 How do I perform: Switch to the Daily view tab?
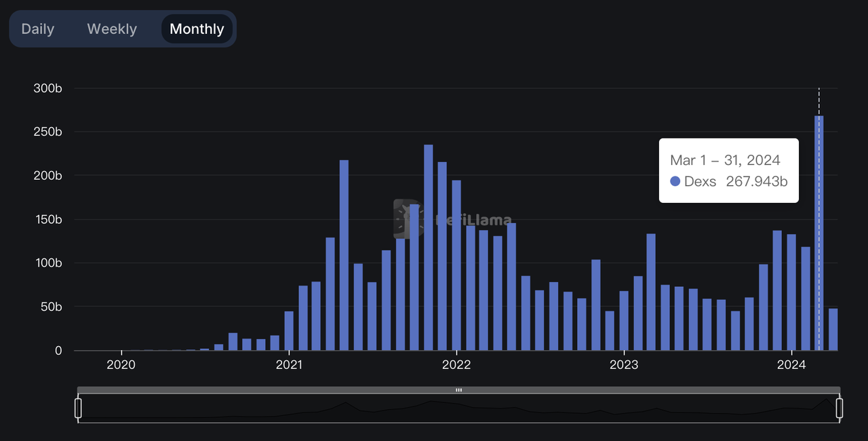click(38, 29)
